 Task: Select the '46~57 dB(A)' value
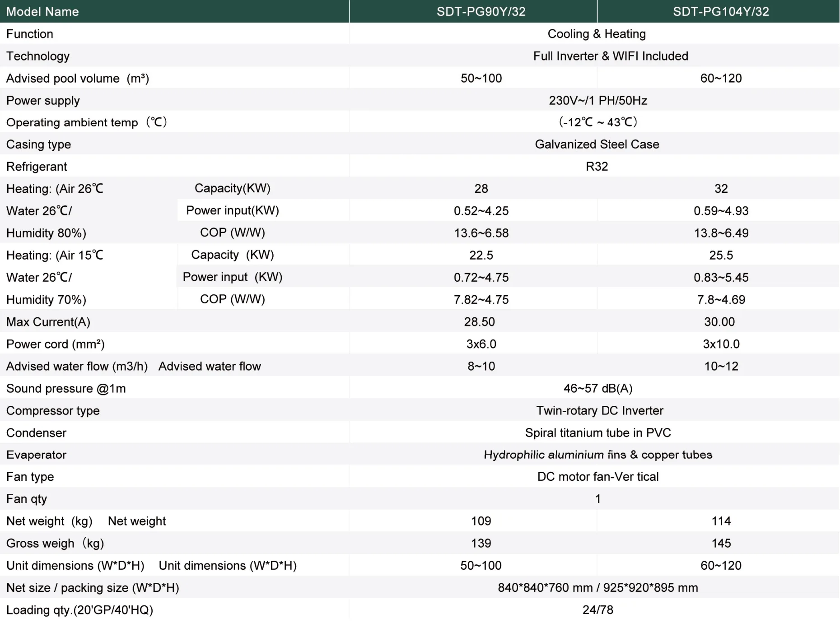(x=598, y=388)
